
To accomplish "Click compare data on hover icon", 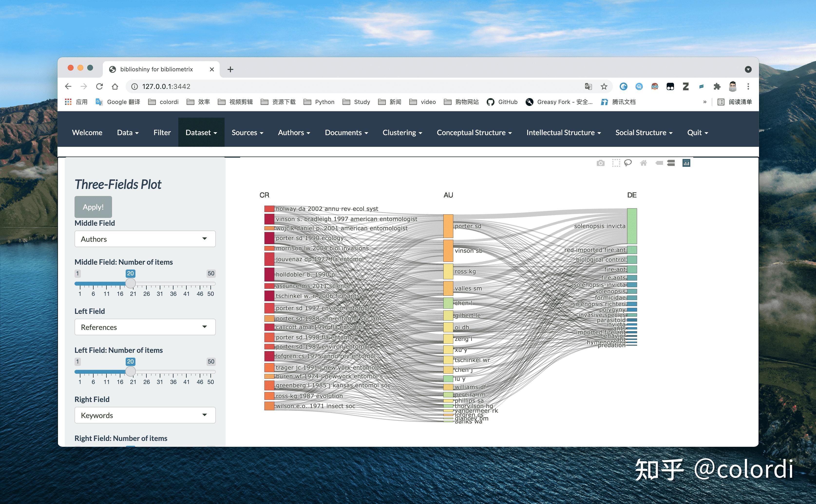I will pyautogui.click(x=671, y=163).
